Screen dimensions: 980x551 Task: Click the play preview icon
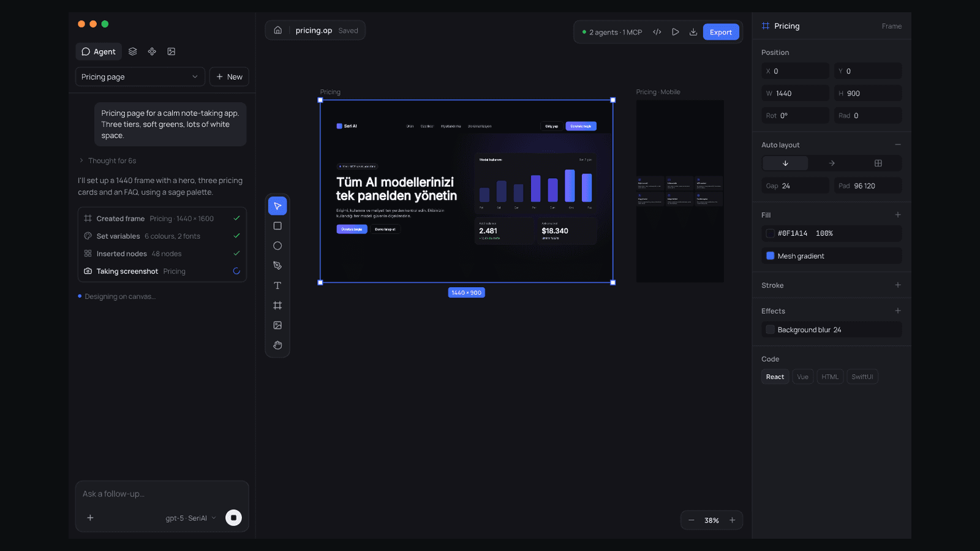(x=675, y=32)
